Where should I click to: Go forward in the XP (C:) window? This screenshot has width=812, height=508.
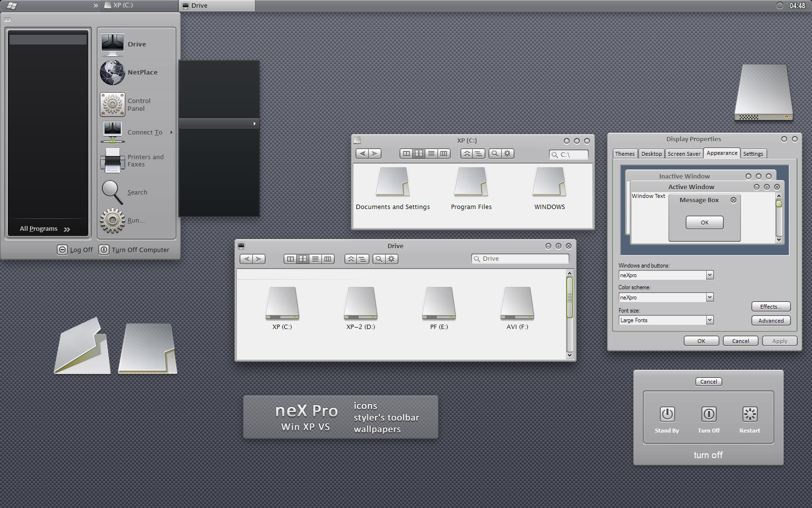coord(375,153)
